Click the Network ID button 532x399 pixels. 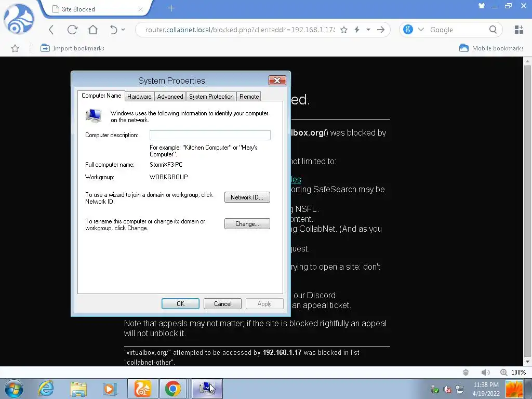(x=247, y=197)
